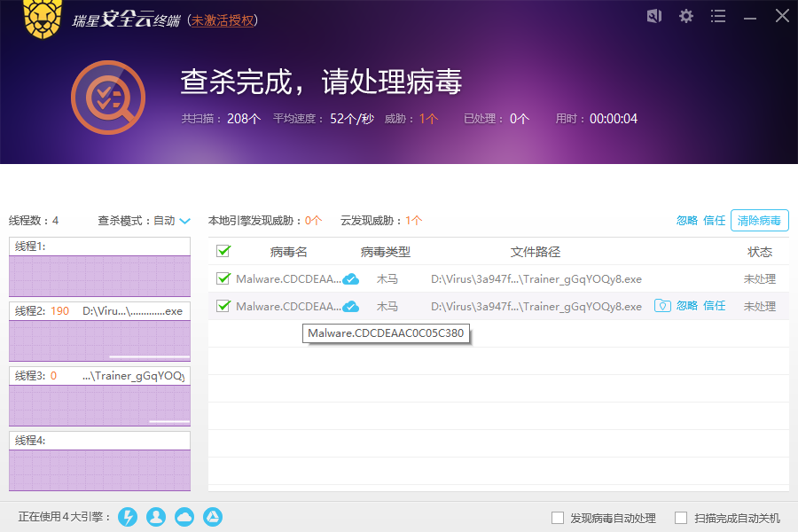Expand the 查杀模式 自动 dropdown
This screenshot has height=532, width=798.
(x=172, y=221)
